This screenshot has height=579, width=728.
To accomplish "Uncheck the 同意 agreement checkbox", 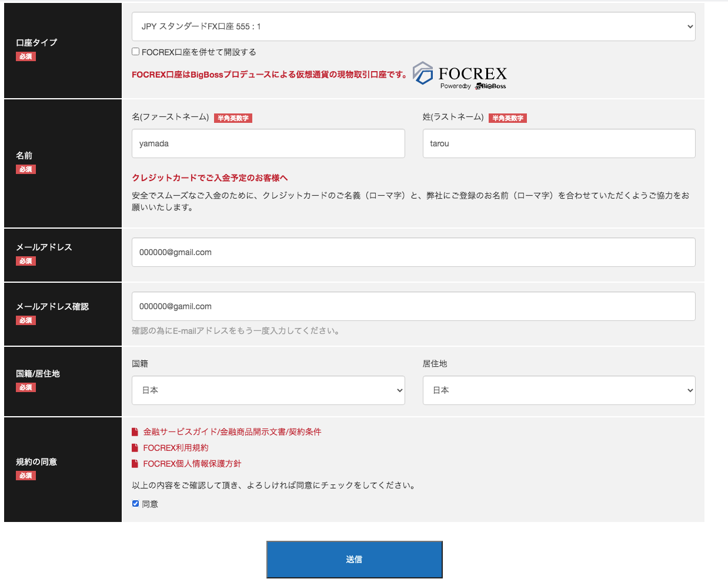I will click(136, 504).
